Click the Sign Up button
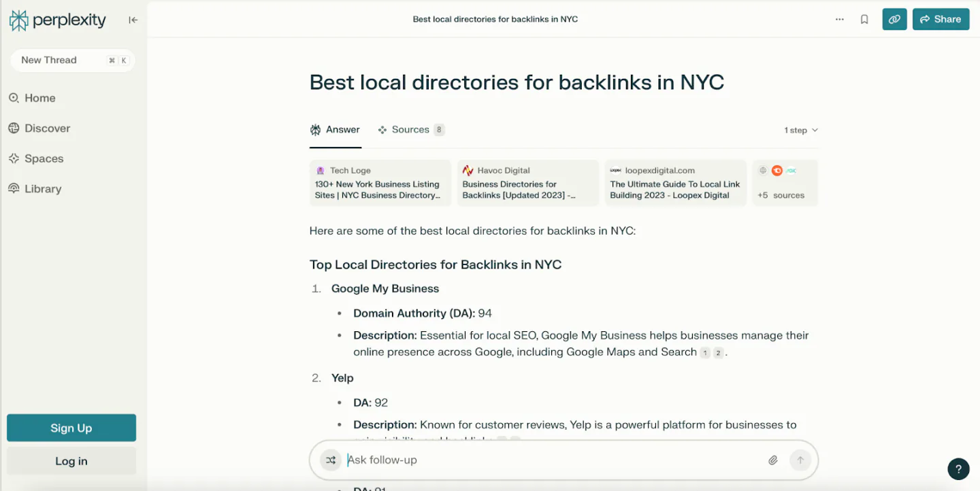 coord(71,428)
